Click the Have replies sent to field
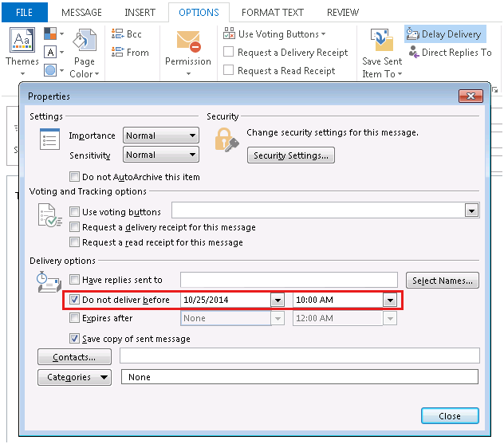The image size is (504, 444). pyautogui.click(x=289, y=280)
